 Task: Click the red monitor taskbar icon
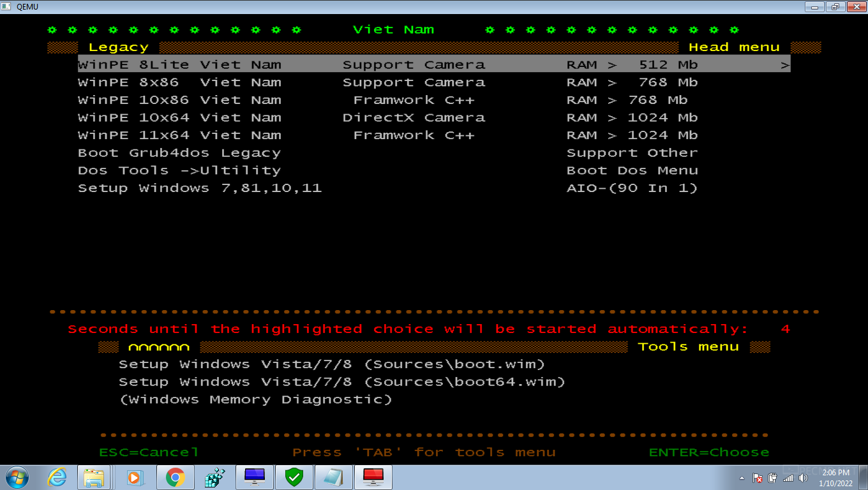click(373, 477)
